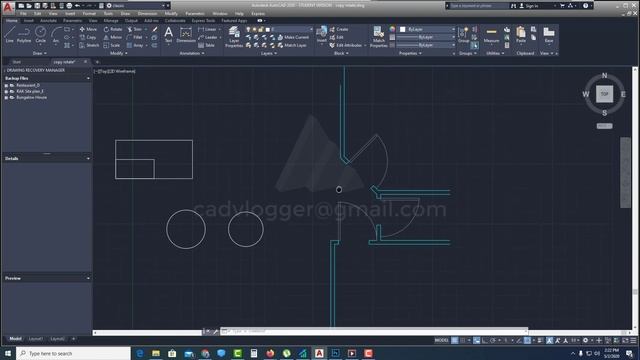Toggle layer on/off lightbulb icon

point(248,29)
